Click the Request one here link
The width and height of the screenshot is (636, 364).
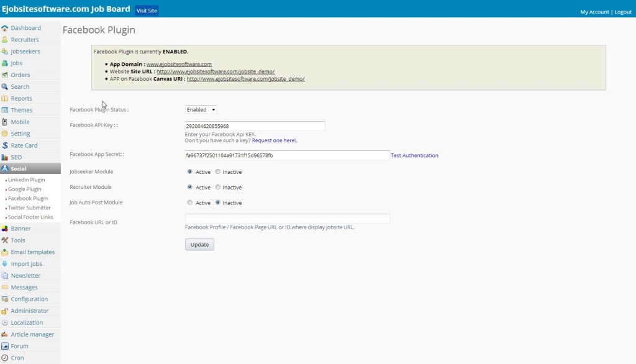pos(274,140)
